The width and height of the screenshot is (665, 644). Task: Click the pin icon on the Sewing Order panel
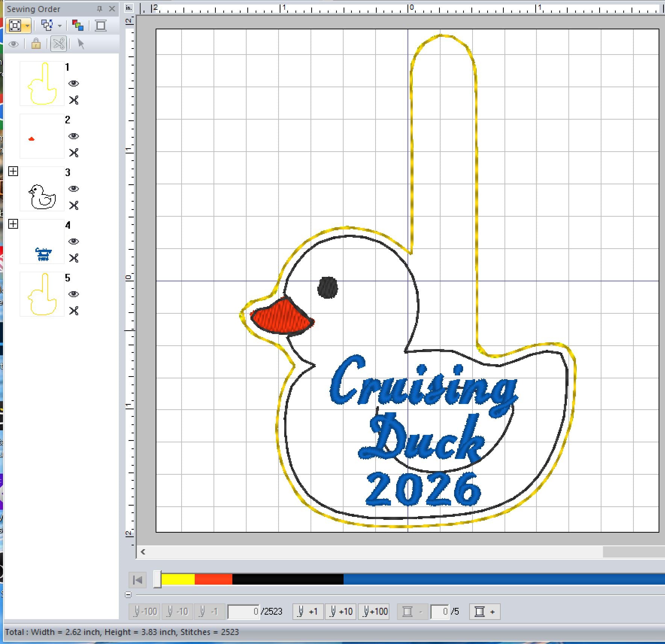pos(100,9)
